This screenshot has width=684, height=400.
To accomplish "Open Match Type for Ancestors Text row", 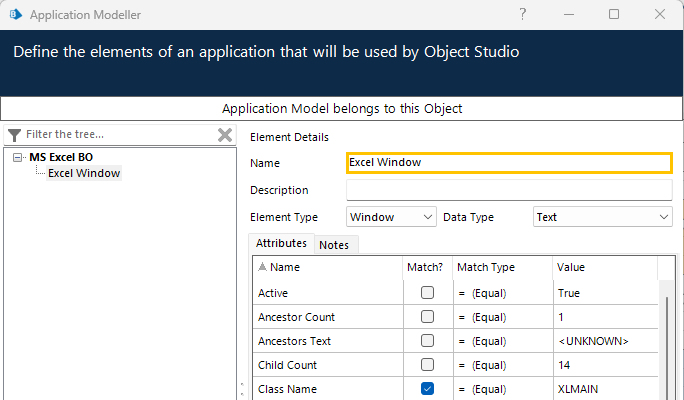I will pyautogui.click(x=503, y=341).
